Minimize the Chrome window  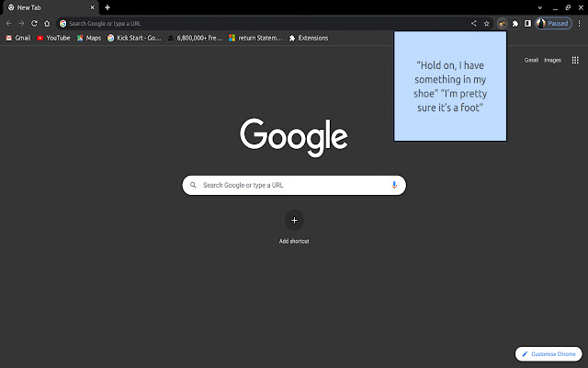[x=555, y=7]
